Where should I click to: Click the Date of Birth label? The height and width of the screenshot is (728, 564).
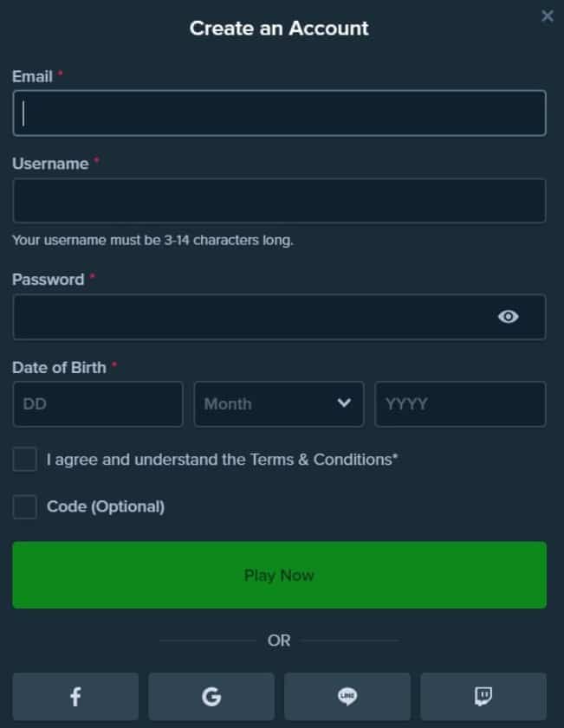point(59,367)
